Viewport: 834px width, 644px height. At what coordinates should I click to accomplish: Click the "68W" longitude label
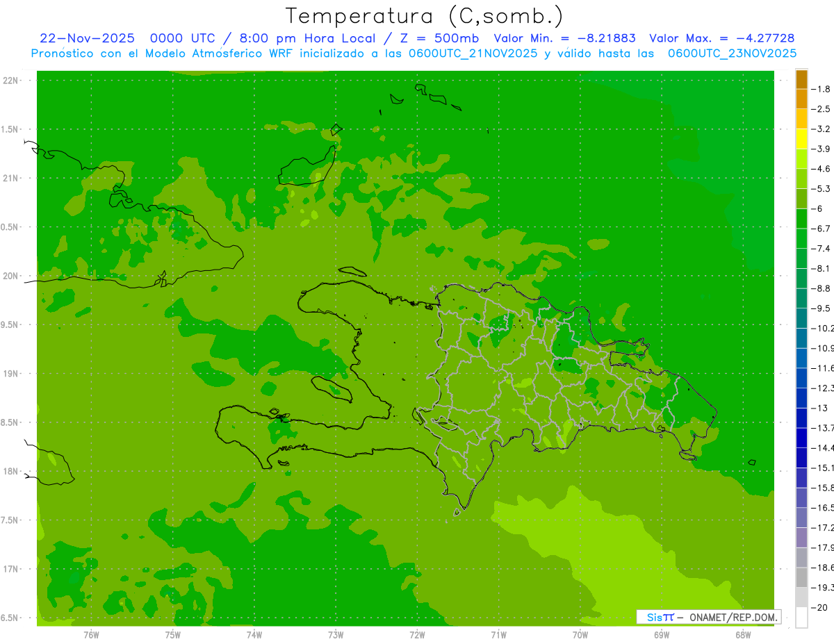pos(743,635)
